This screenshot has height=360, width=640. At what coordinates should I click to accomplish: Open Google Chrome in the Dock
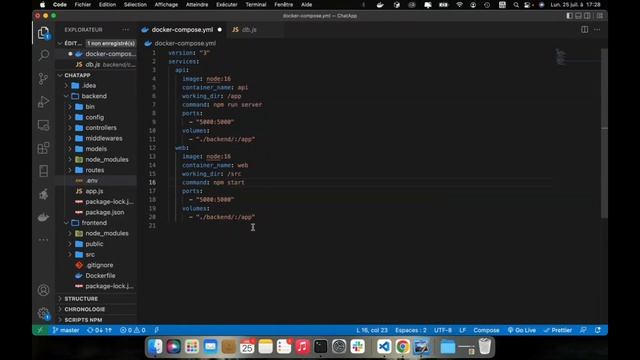(x=402, y=347)
